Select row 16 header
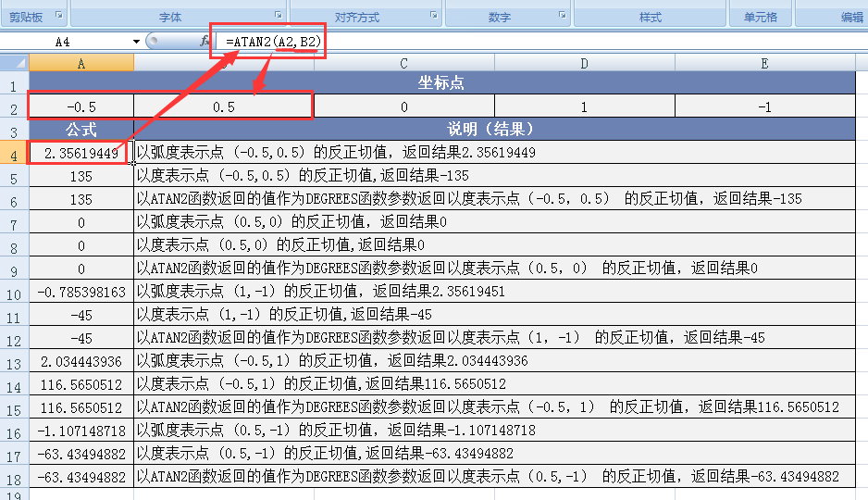Image resolution: width=868 pixels, height=500 pixels. pos(15,431)
